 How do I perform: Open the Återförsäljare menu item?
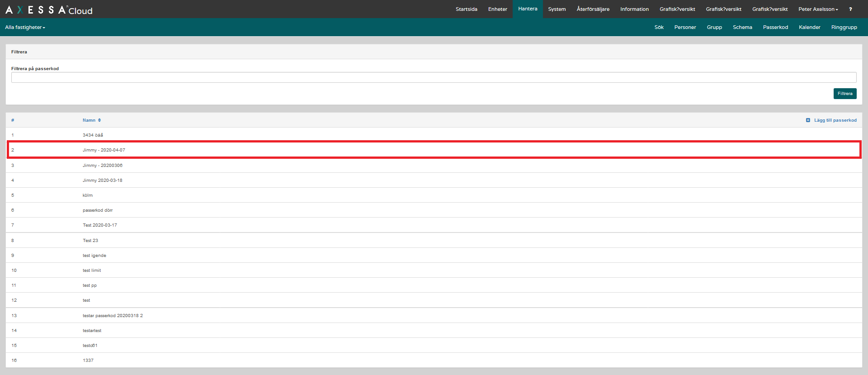[593, 9]
